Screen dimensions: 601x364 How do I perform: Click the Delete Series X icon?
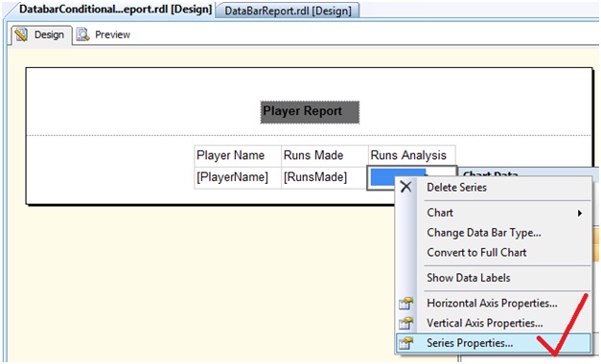pyautogui.click(x=405, y=187)
